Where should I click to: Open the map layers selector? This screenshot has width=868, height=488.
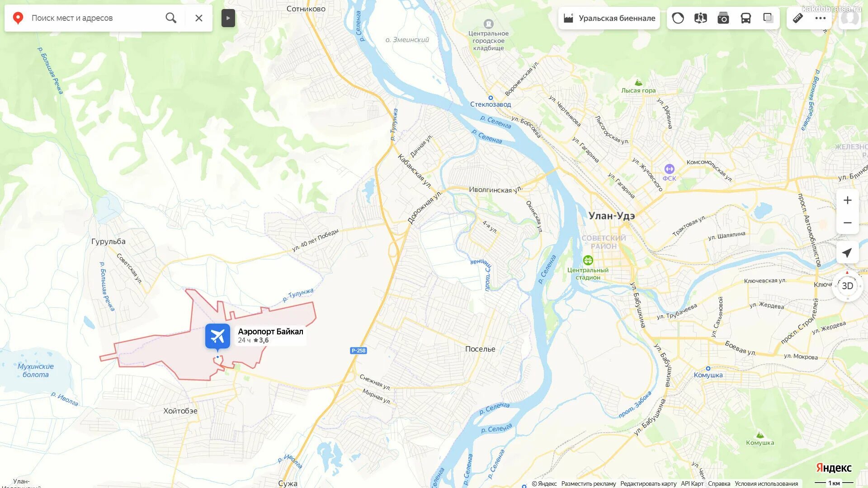pyautogui.click(x=768, y=18)
